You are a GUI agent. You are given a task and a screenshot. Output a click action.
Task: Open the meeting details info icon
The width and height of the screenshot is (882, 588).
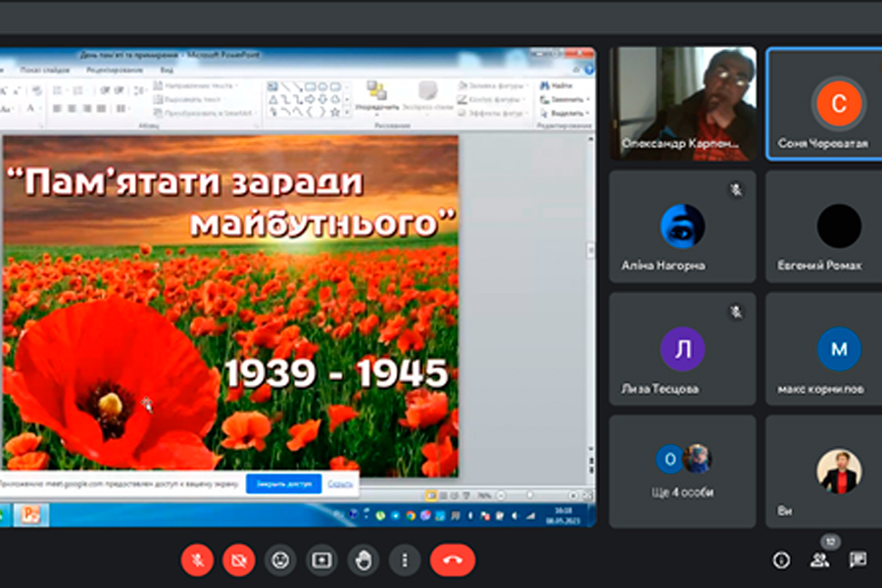tap(781, 560)
